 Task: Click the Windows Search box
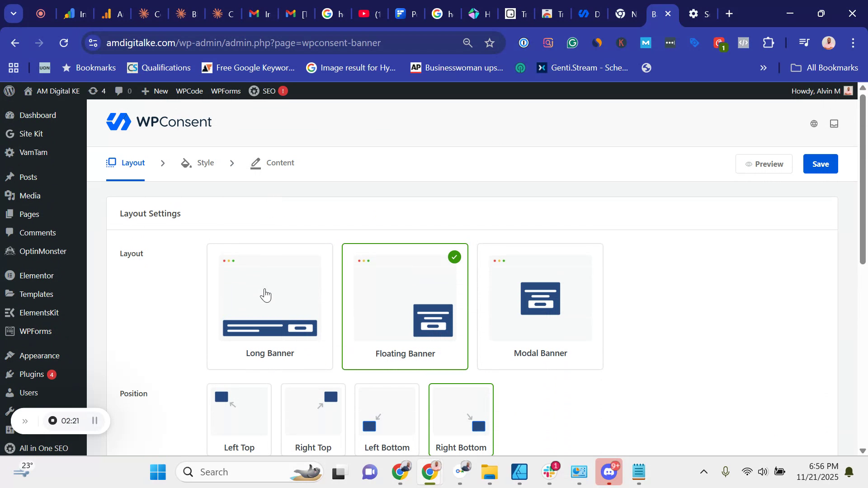pos(249,471)
